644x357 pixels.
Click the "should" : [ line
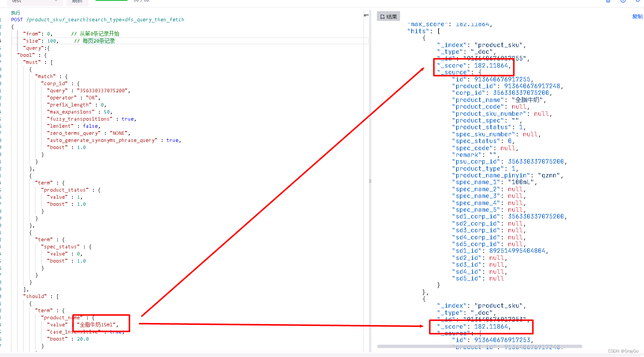[41, 296]
